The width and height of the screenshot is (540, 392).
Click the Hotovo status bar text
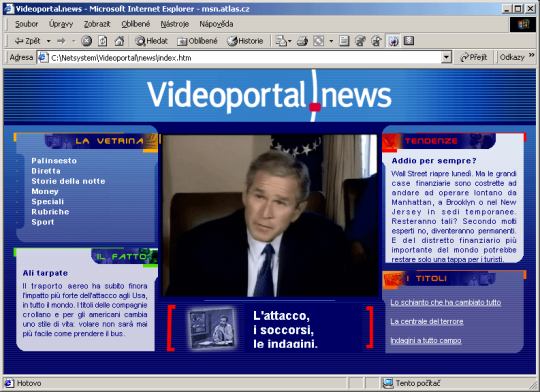point(29,383)
